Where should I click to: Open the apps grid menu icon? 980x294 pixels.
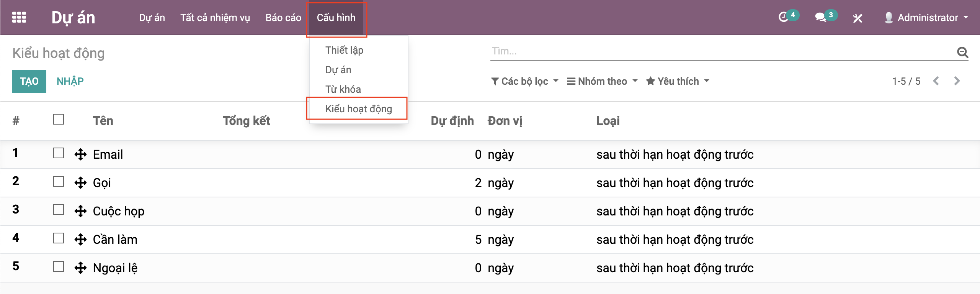click(x=19, y=18)
